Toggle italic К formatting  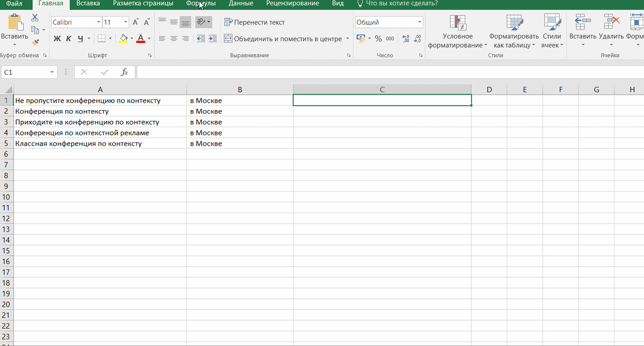[x=69, y=39]
